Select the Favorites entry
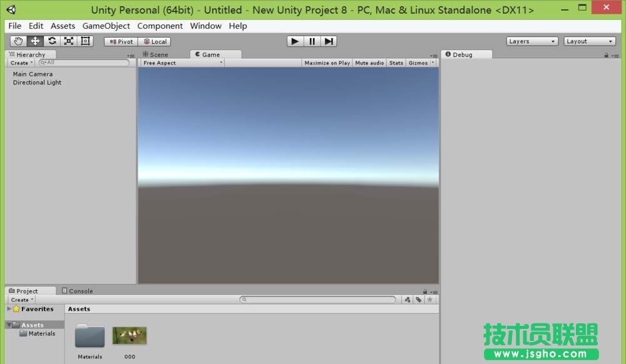This screenshot has width=626, height=364. click(x=37, y=309)
